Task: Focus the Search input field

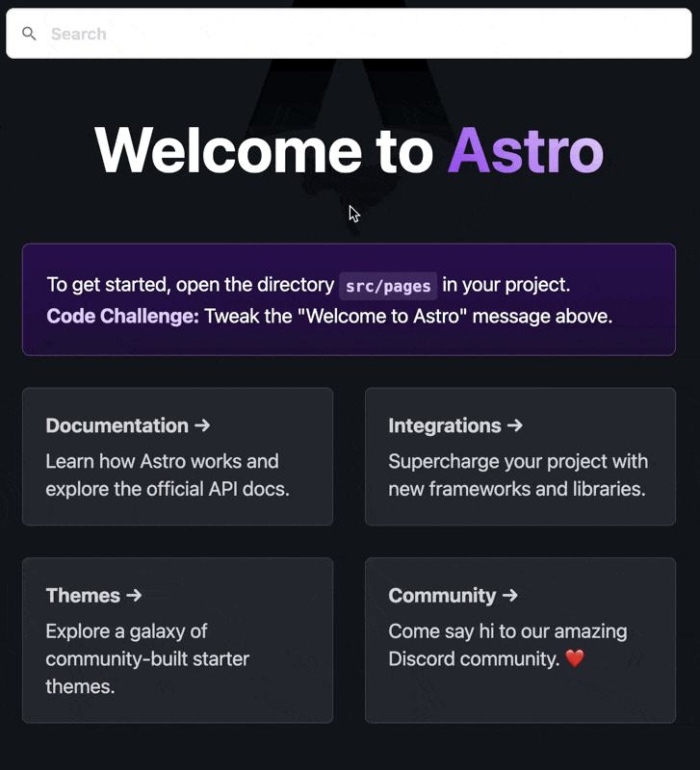Action: 349,34
